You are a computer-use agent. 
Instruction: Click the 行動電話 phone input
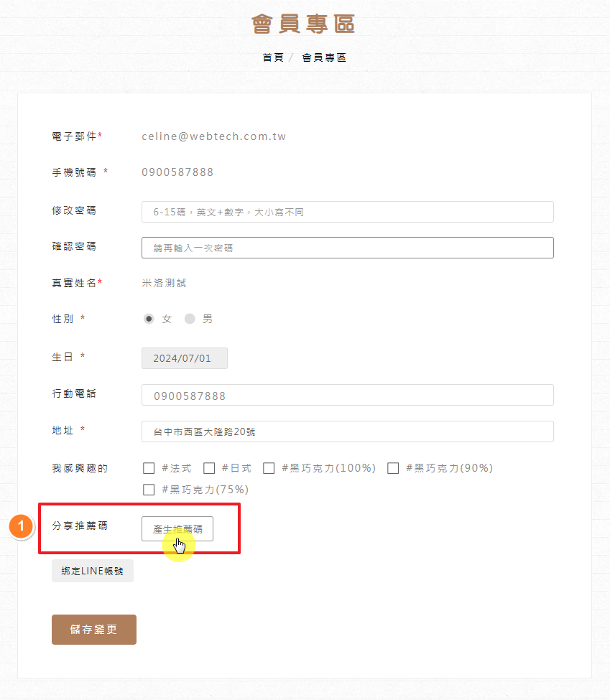(x=348, y=396)
